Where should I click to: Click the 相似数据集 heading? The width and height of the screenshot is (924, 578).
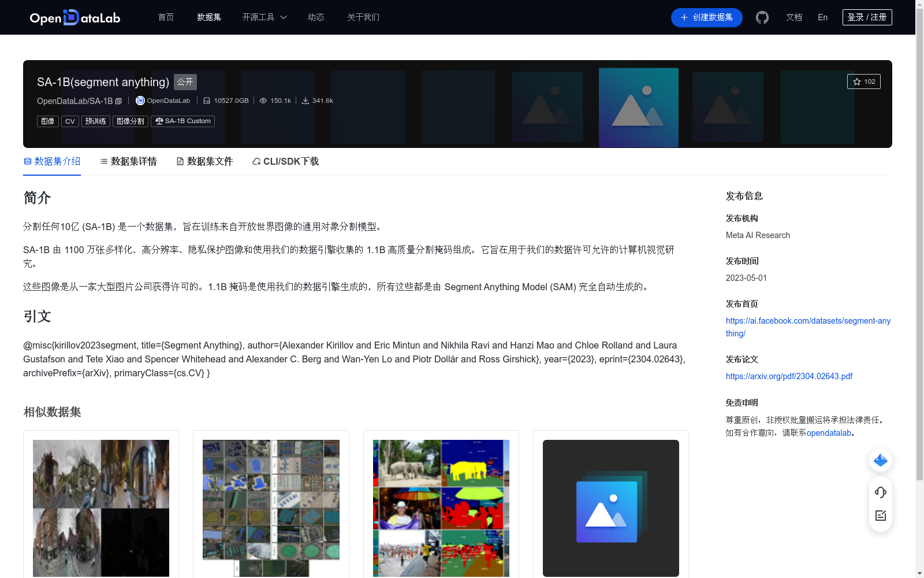click(52, 412)
